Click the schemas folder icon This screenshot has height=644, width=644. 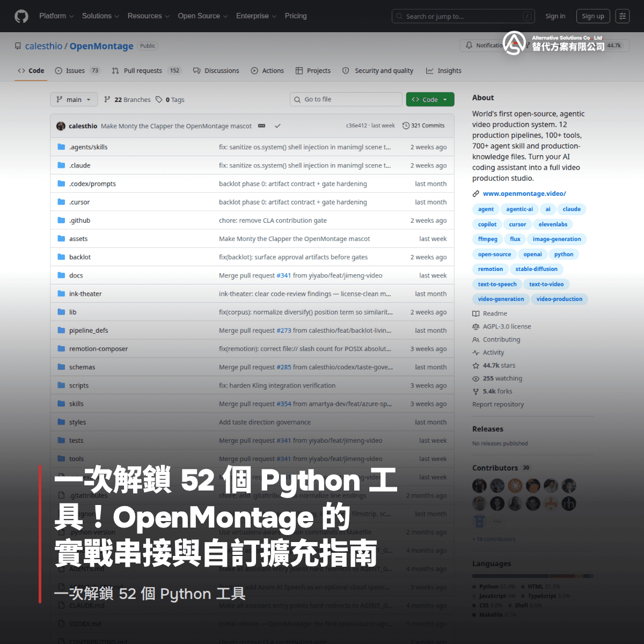61,367
